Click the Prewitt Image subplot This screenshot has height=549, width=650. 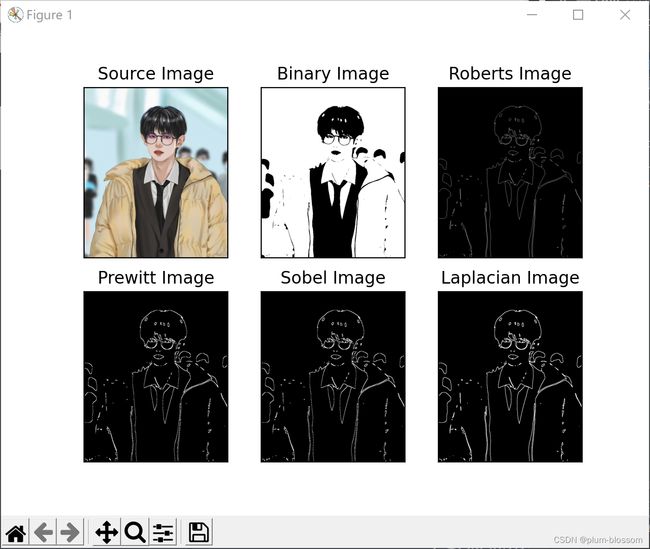(x=156, y=377)
